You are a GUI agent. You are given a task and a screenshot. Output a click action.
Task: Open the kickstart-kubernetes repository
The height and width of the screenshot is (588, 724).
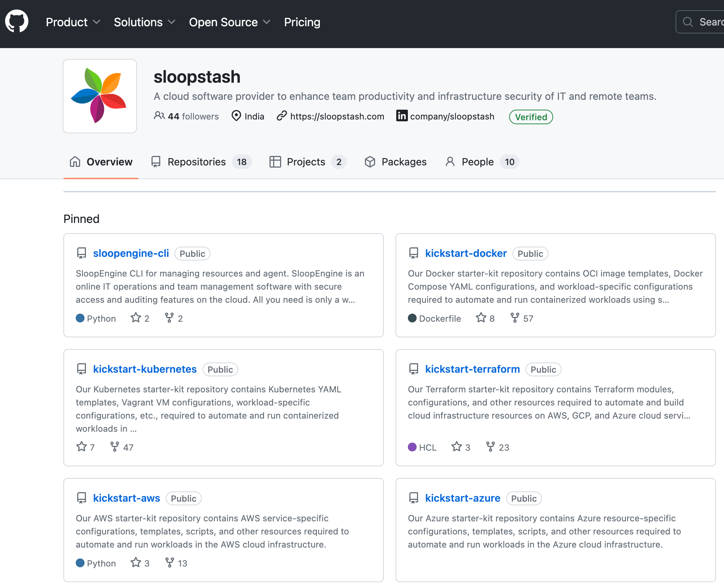point(145,369)
